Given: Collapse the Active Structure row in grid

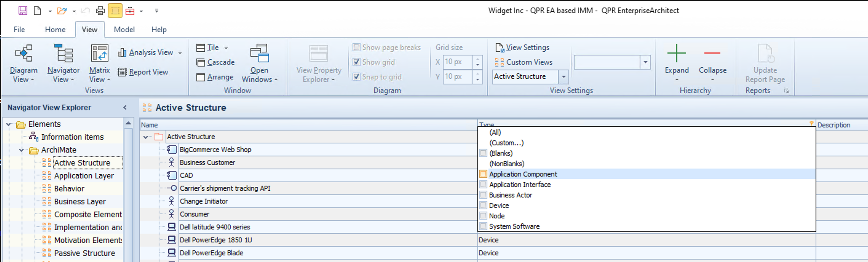Looking at the screenshot, I should click(145, 137).
